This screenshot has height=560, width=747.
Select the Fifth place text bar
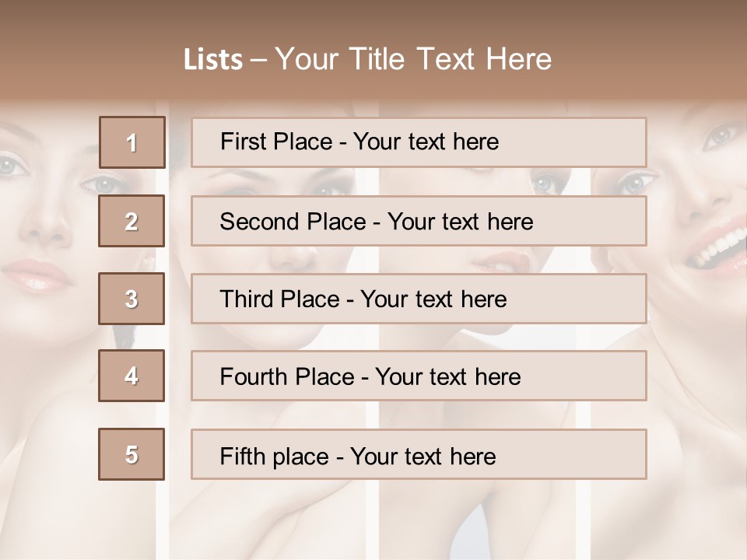click(419, 454)
